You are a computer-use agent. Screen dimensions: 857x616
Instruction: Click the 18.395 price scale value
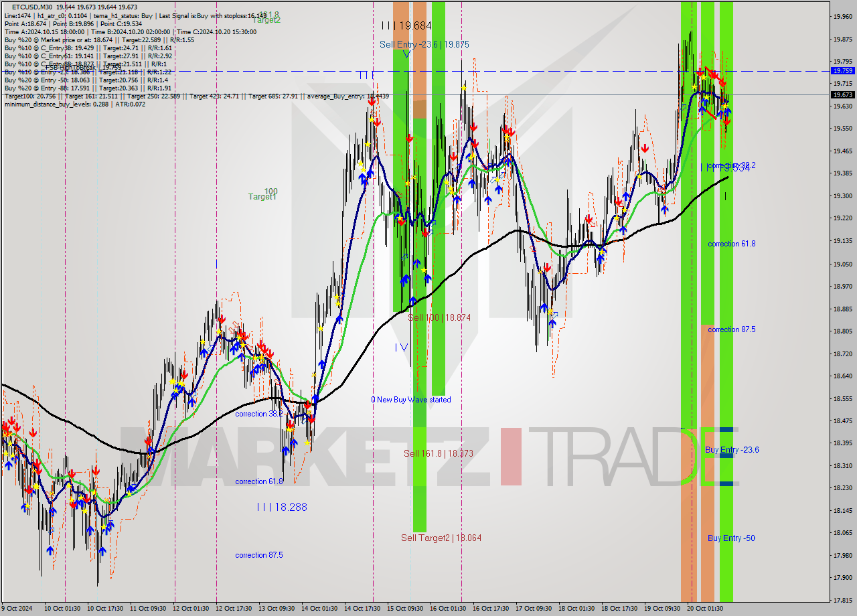pyautogui.click(x=842, y=443)
